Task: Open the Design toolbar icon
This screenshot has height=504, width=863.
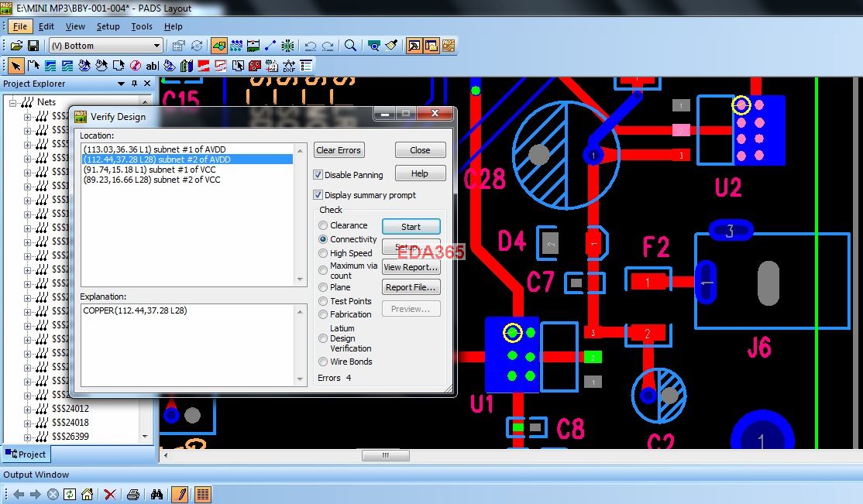Action: (x=236, y=46)
